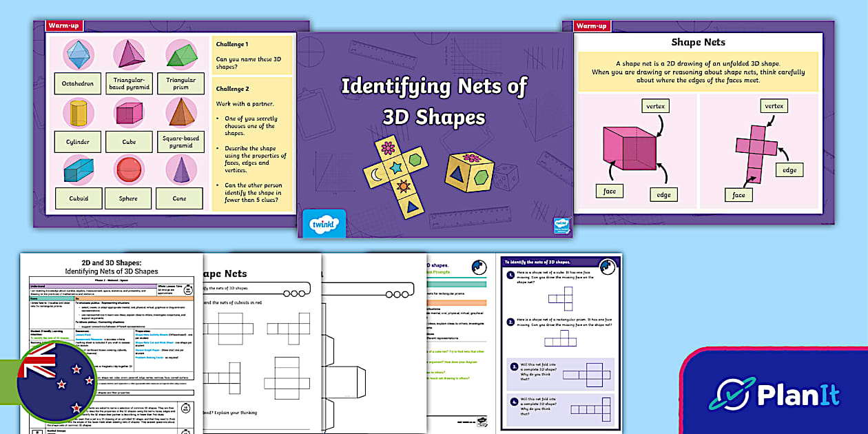
Task: Click the Square-based pyramid label
Action: (x=179, y=141)
